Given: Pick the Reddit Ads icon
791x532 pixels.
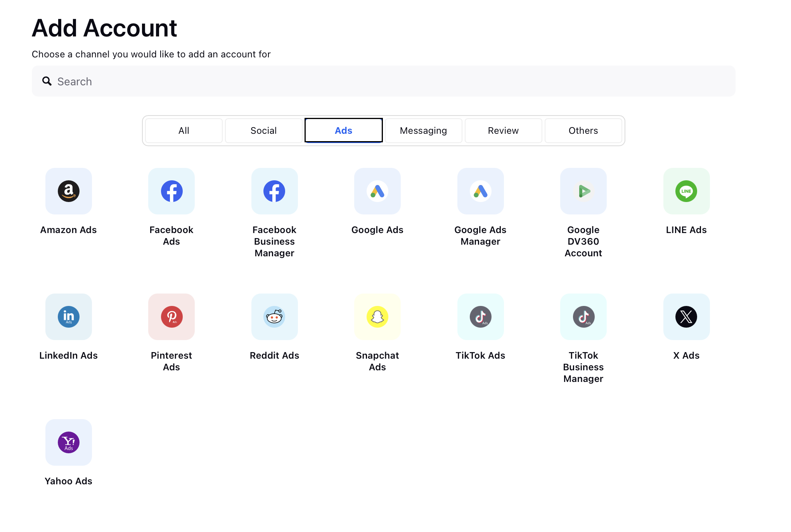Looking at the screenshot, I should click(275, 317).
